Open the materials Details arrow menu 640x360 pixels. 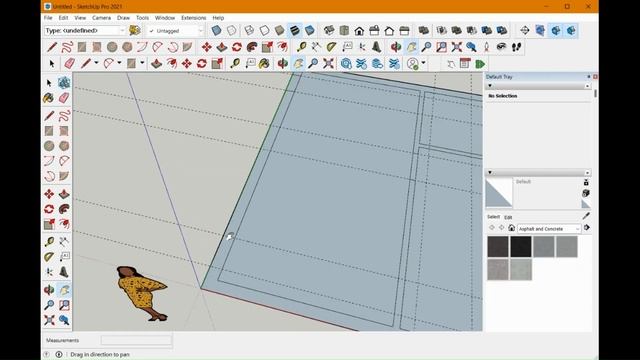[587, 228]
